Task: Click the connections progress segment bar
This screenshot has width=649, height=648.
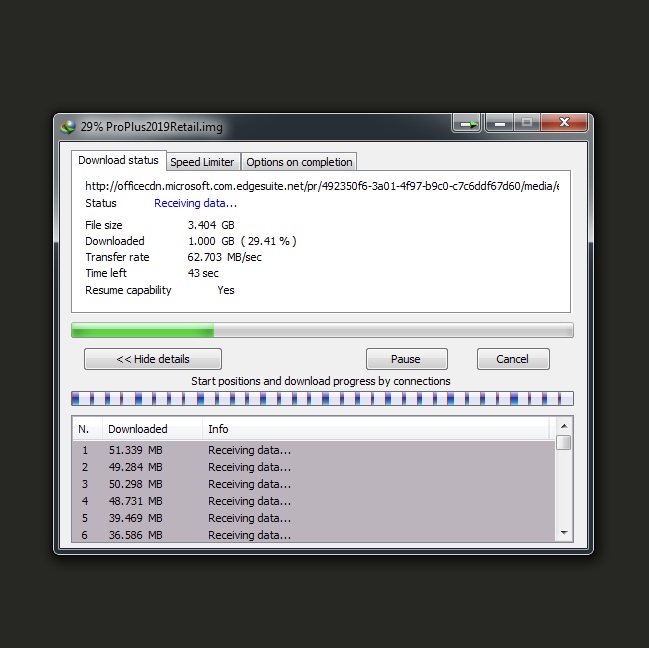Action: coord(322,398)
